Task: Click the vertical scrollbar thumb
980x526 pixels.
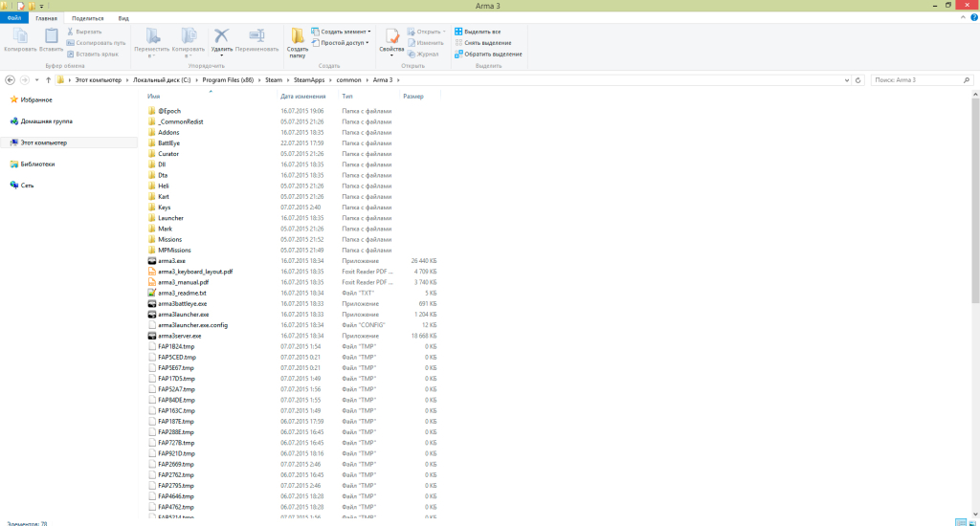Action: pyautogui.click(x=975, y=200)
